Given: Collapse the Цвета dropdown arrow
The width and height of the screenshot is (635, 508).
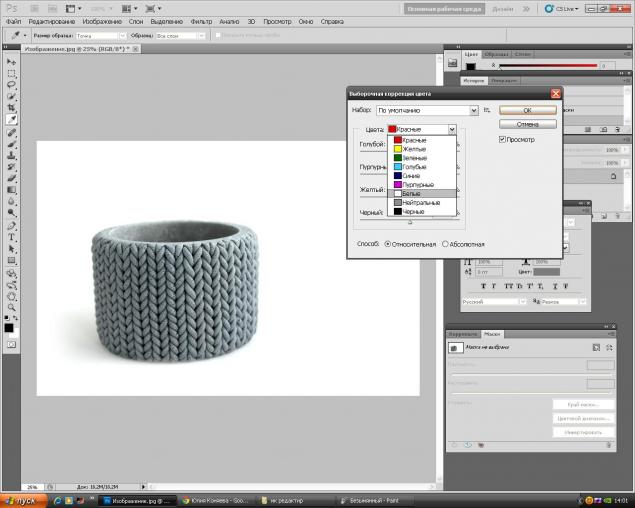Looking at the screenshot, I should coord(452,129).
